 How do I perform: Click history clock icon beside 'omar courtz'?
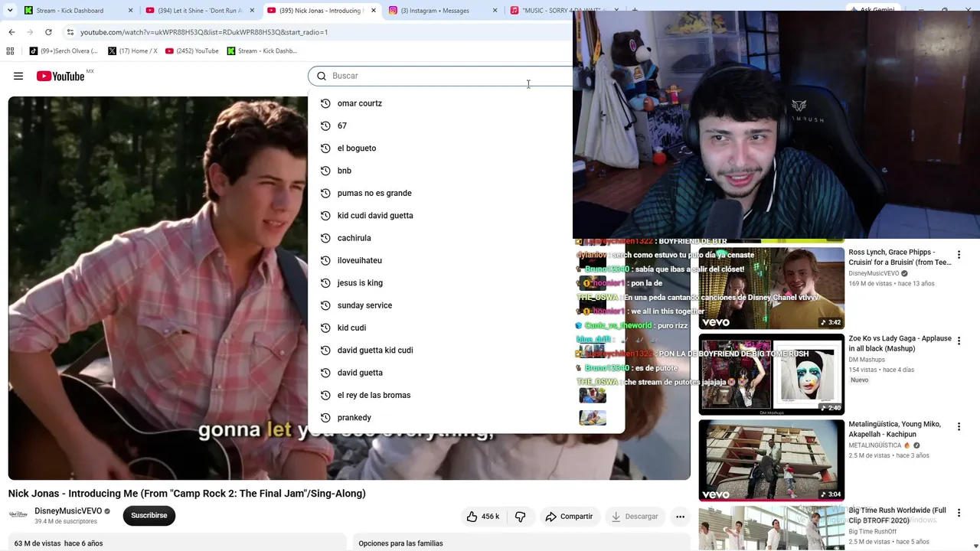325,103
